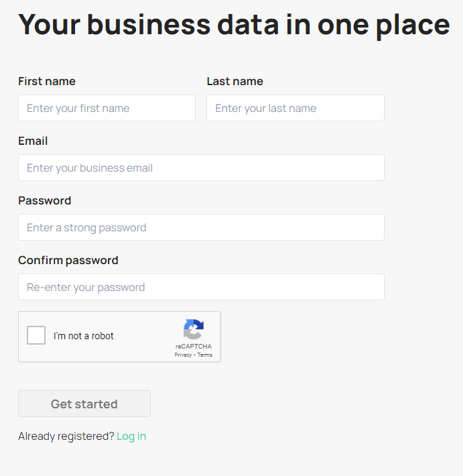Open the Log in link

(x=131, y=436)
